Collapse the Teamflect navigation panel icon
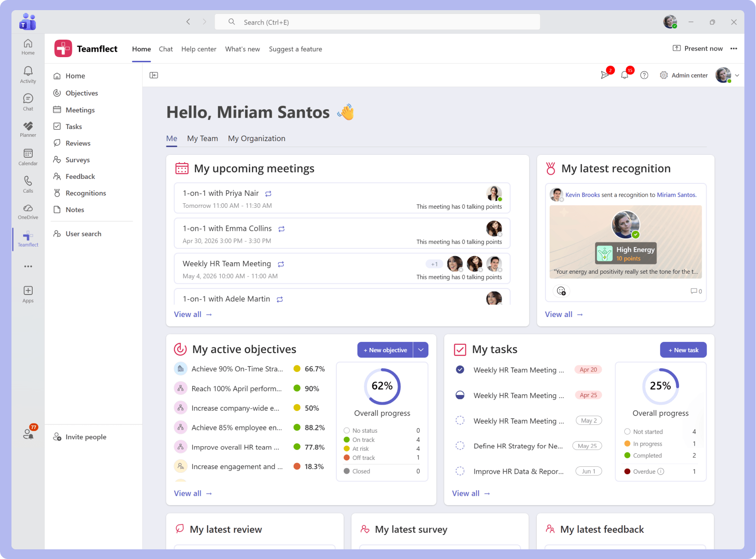Image resolution: width=756 pixels, height=559 pixels. coord(154,75)
